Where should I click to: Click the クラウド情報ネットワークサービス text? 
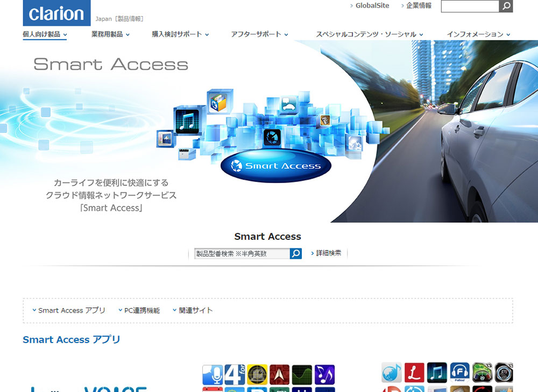[111, 195]
